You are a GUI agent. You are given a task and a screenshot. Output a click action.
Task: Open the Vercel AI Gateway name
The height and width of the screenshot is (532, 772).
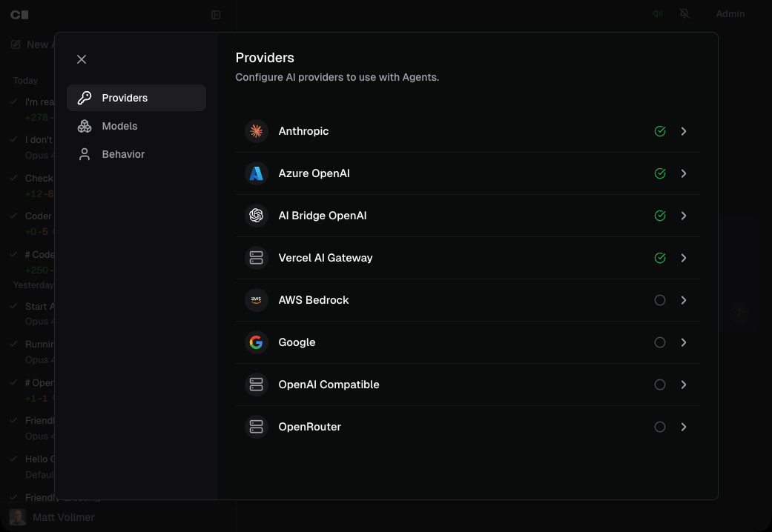click(326, 258)
